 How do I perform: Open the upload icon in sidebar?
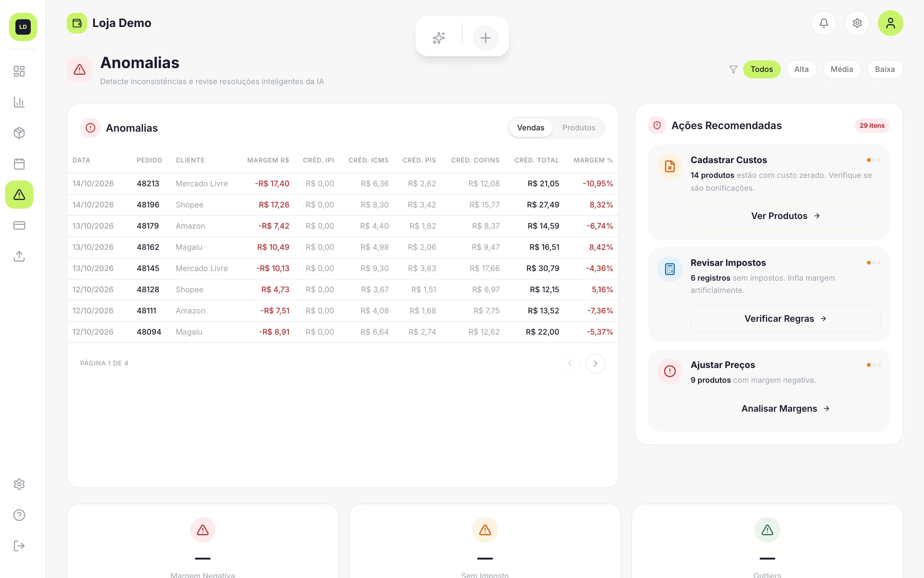point(19,256)
